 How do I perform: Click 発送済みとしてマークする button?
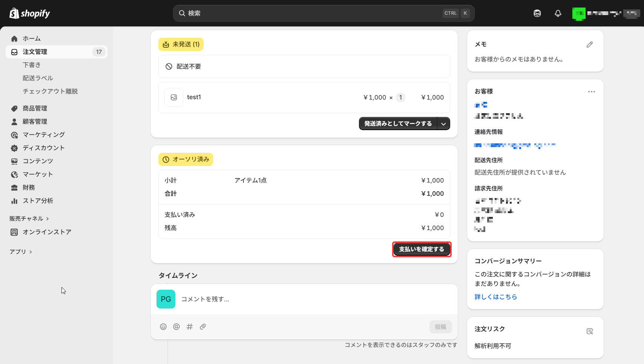coord(398,124)
